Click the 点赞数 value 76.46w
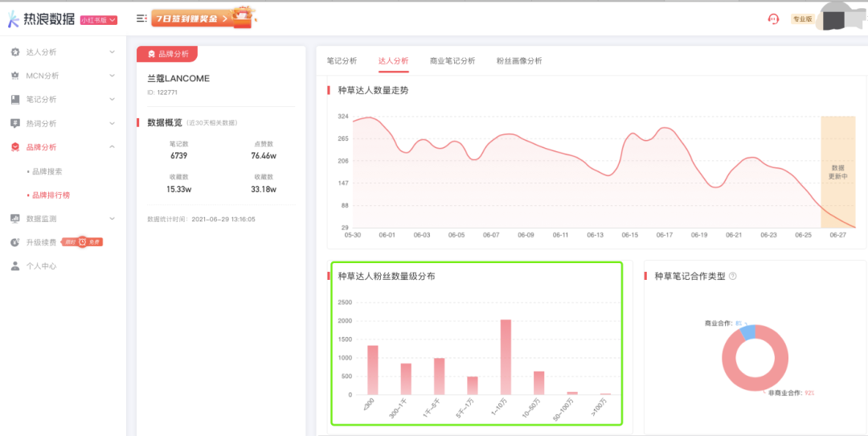 (x=264, y=156)
